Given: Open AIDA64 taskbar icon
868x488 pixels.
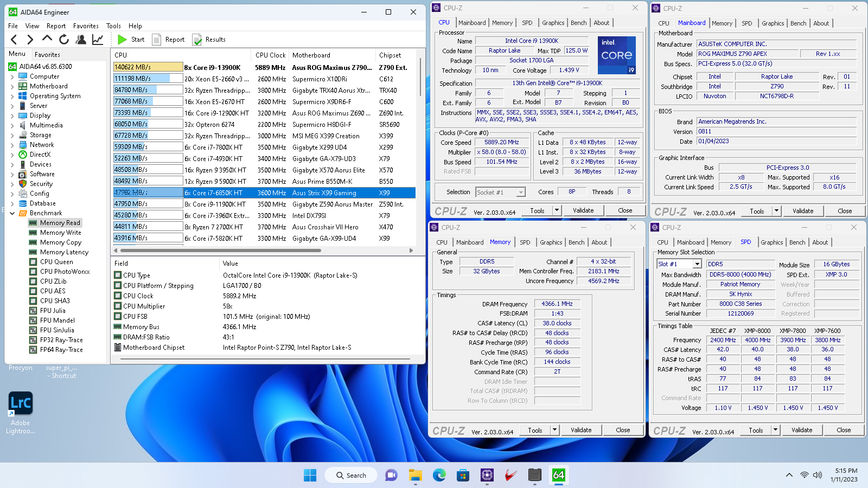Looking at the screenshot, I should point(559,476).
